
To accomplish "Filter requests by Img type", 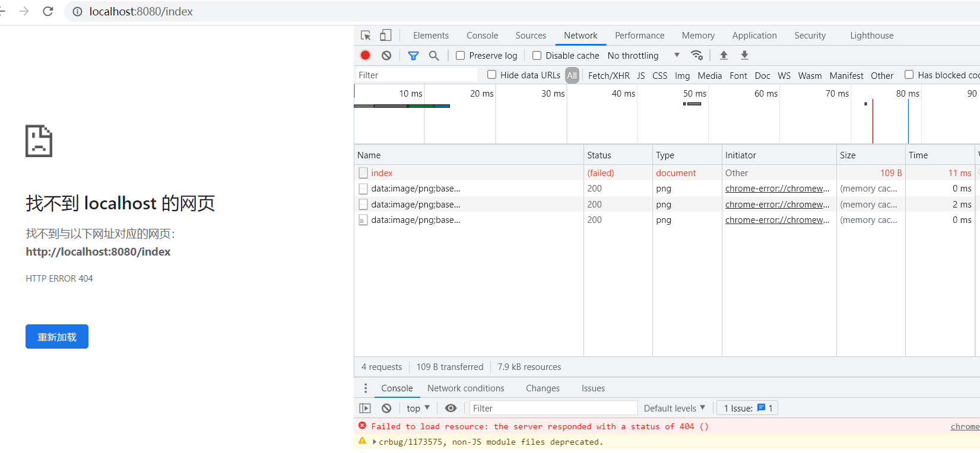I will [682, 75].
